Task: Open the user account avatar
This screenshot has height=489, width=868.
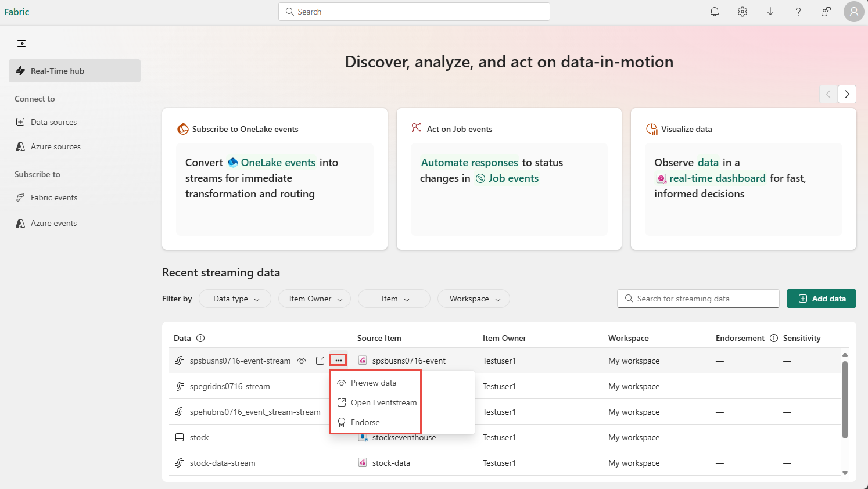Action: click(853, 12)
